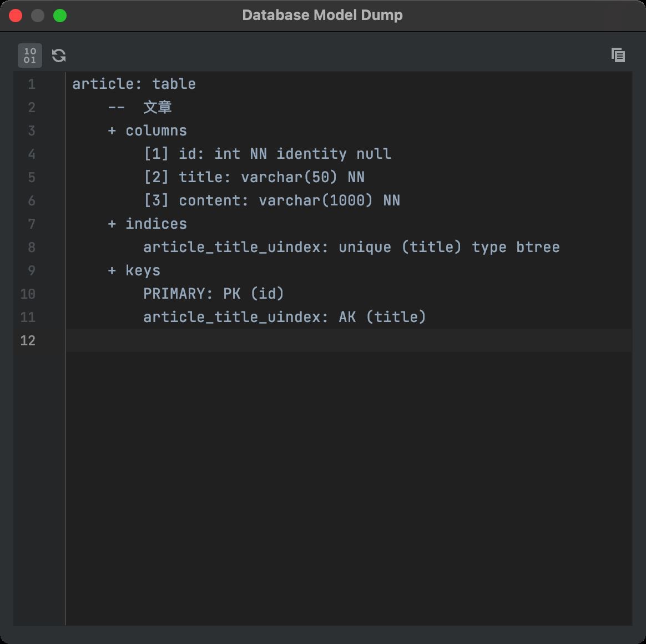Minimize the window with the gray button
Viewport: 646px width, 644px height.
[x=38, y=16]
